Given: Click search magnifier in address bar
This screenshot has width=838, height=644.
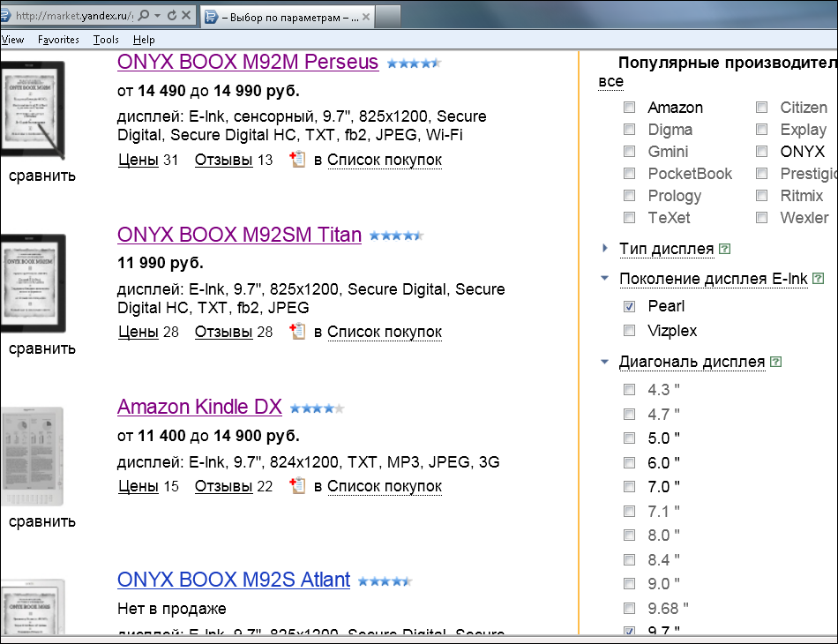Looking at the screenshot, I should tap(143, 15).
